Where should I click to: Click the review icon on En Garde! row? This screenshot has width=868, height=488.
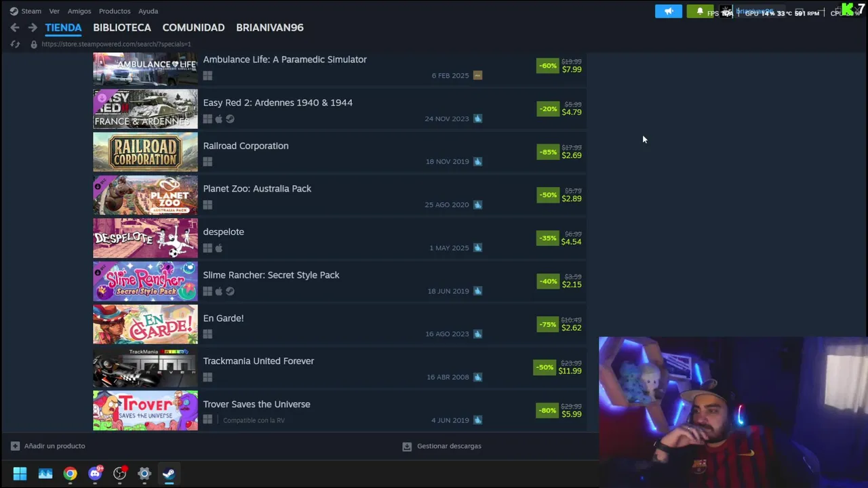coord(477,333)
